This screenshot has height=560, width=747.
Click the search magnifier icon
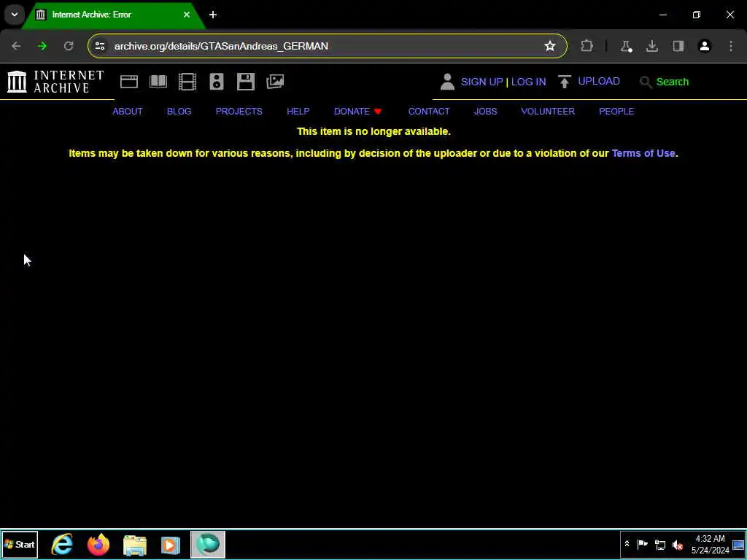click(646, 82)
